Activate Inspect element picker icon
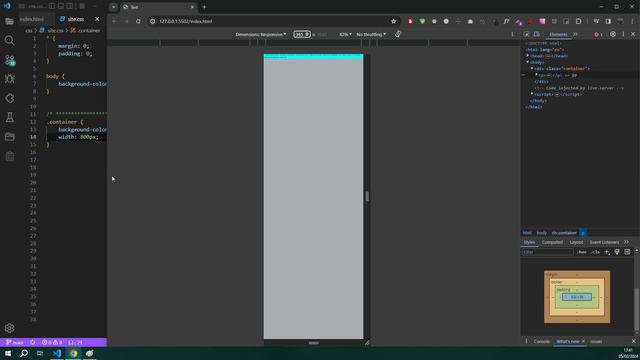The image size is (640, 360). [x=527, y=34]
